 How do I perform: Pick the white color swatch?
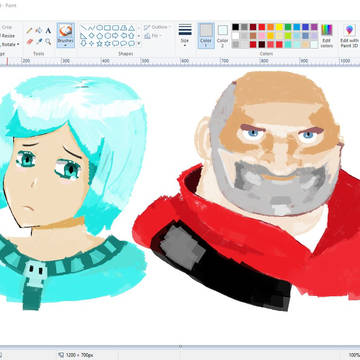point(236,36)
